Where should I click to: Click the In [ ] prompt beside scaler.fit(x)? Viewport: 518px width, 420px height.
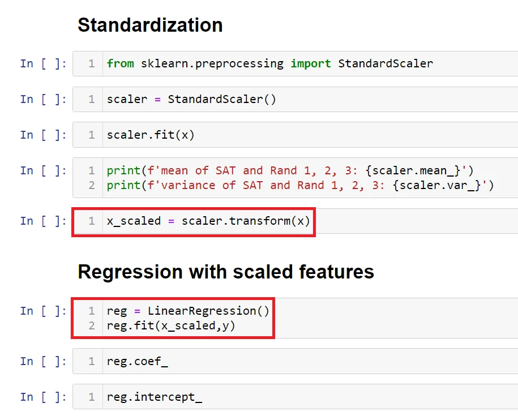(43, 135)
